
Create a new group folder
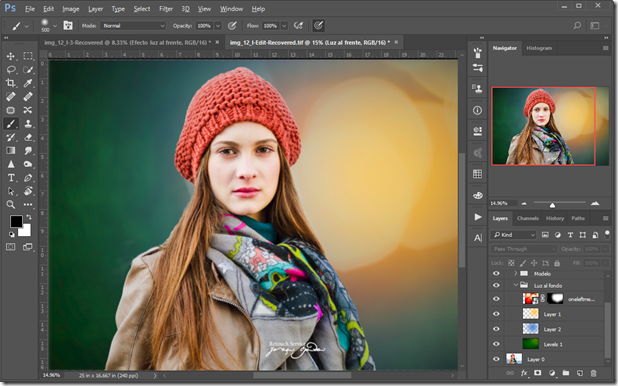[x=566, y=373]
